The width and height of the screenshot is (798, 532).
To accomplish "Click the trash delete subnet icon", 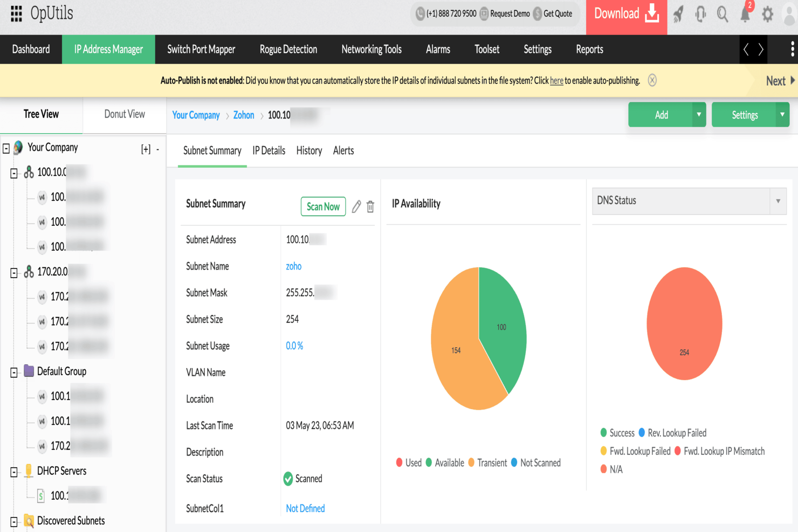I will tap(370, 206).
